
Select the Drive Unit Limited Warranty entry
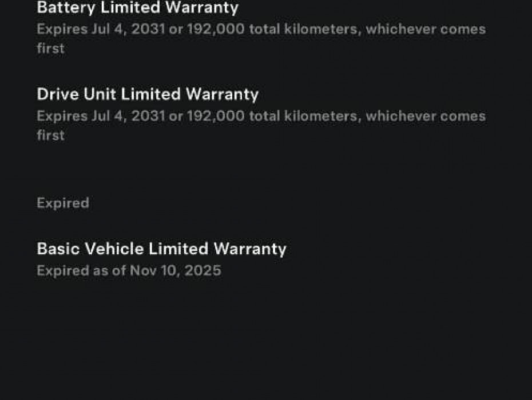coord(148,94)
